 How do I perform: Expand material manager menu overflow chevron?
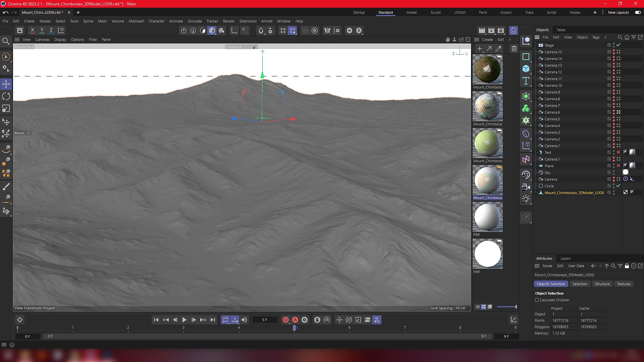pos(510,40)
